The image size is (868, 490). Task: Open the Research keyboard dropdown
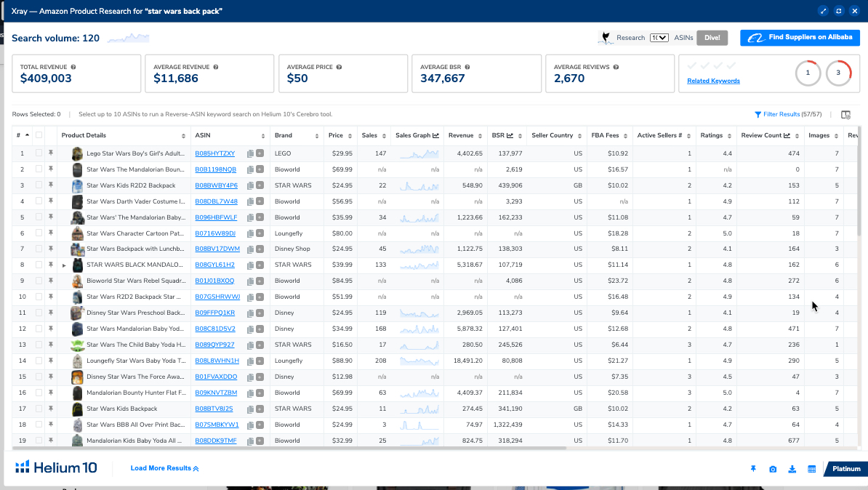coord(659,37)
